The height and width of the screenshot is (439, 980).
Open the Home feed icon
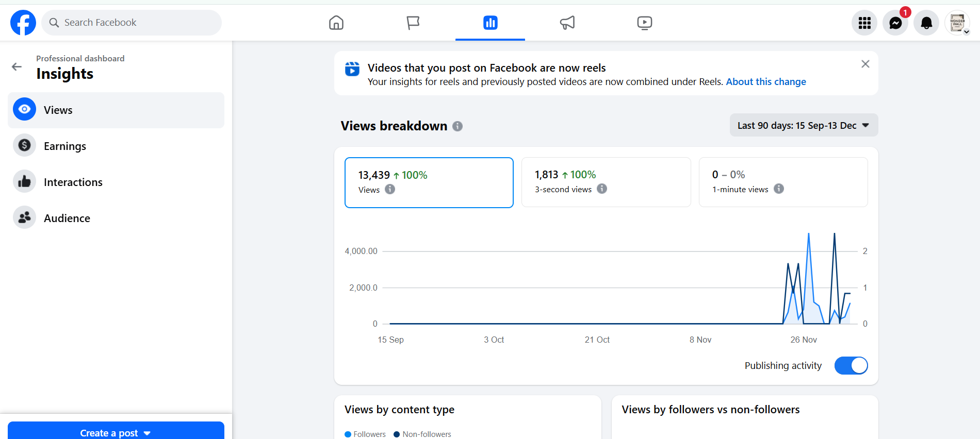click(336, 23)
